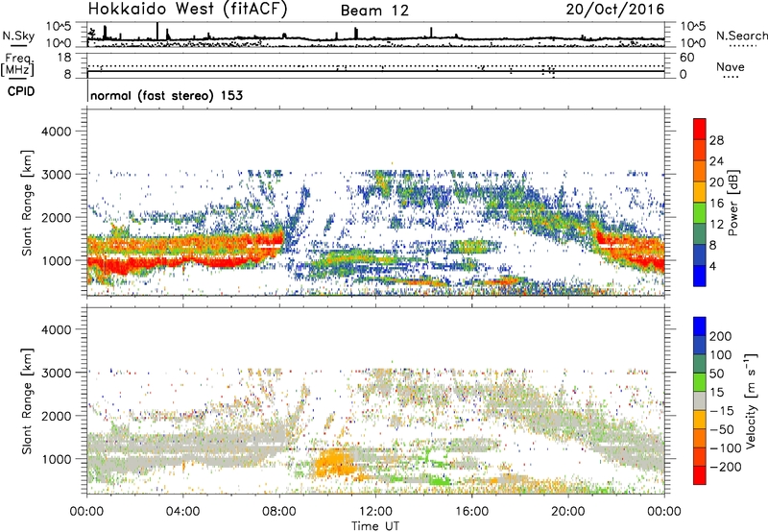768x532 pixels.
Task: Click the '18' frequency axis tick
Action: click(64, 58)
